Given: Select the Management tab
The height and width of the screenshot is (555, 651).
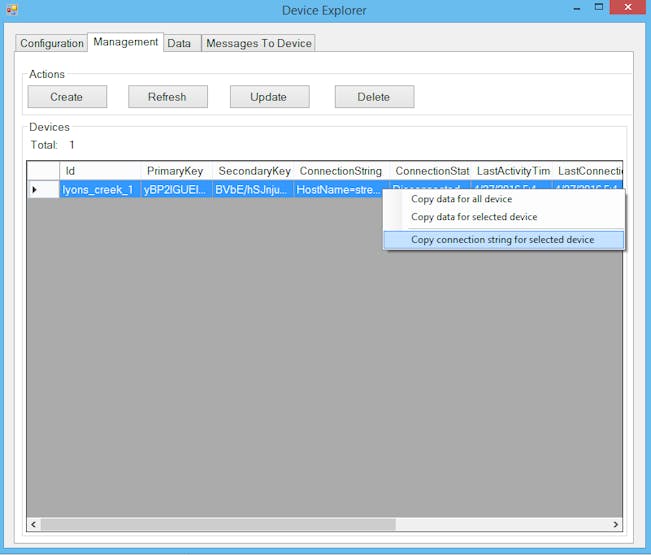Looking at the screenshot, I should coord(125,42).
